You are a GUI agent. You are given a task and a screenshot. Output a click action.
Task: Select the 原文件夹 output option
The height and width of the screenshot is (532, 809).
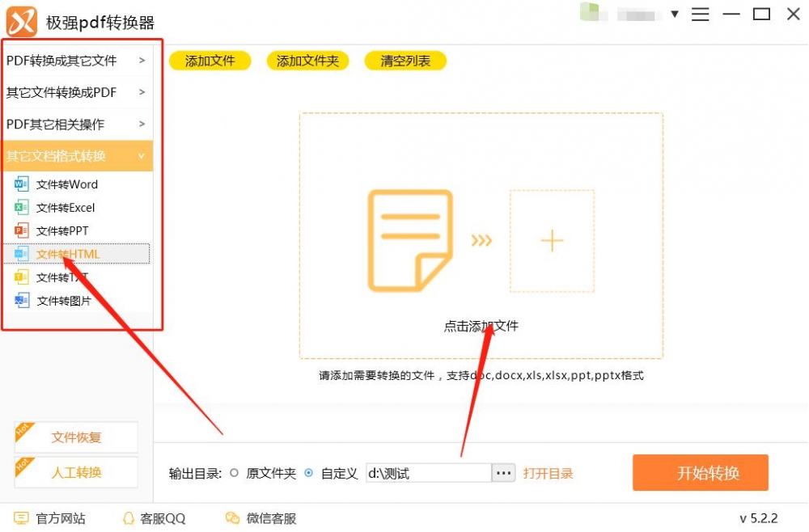pyautogui.click(x=235, y=474)
